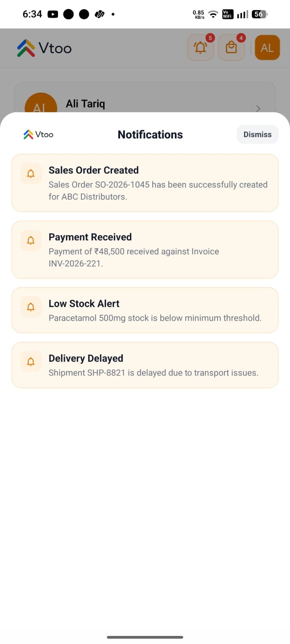Tap the bell icon on Low Stock Alert
290x644 pixels.
[31, 307]
